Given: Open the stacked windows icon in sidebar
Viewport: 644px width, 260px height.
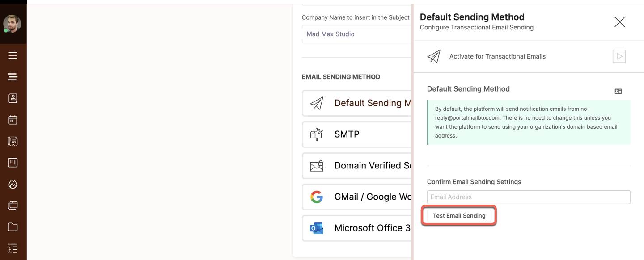Looking at the screenshot, I should tap(13, 205).
